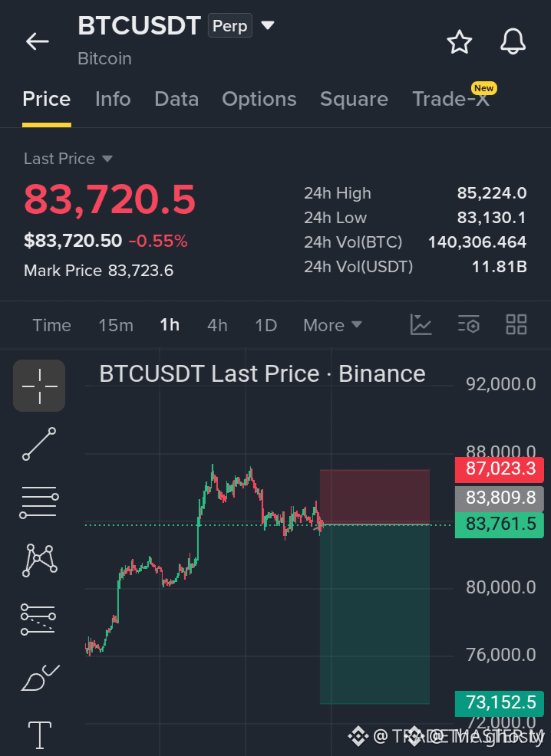The height and width of the screenshot is (756, 551).
Task: Open the More timeframes dropdown
Action: pyautogui.click(x=332, y=325)
